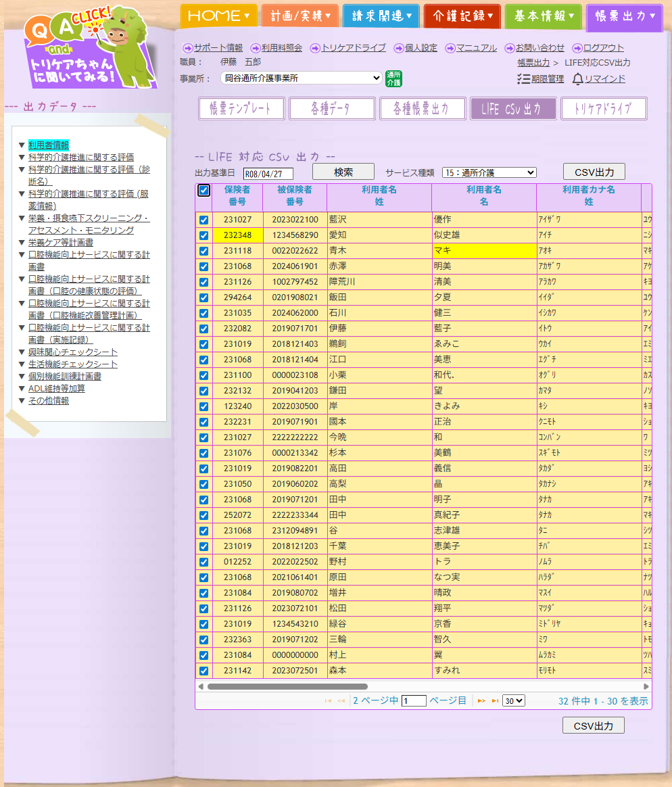Switch to the 各種帳票出力 tab

[423, 109]
